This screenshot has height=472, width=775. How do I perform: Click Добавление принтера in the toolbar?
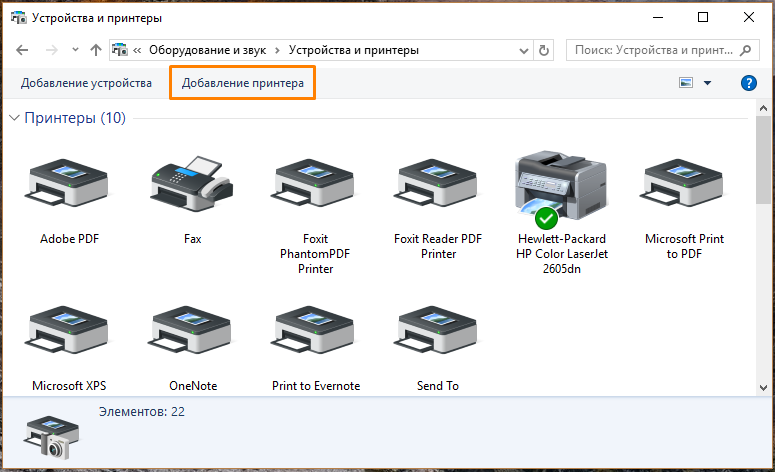pos(243,83)
